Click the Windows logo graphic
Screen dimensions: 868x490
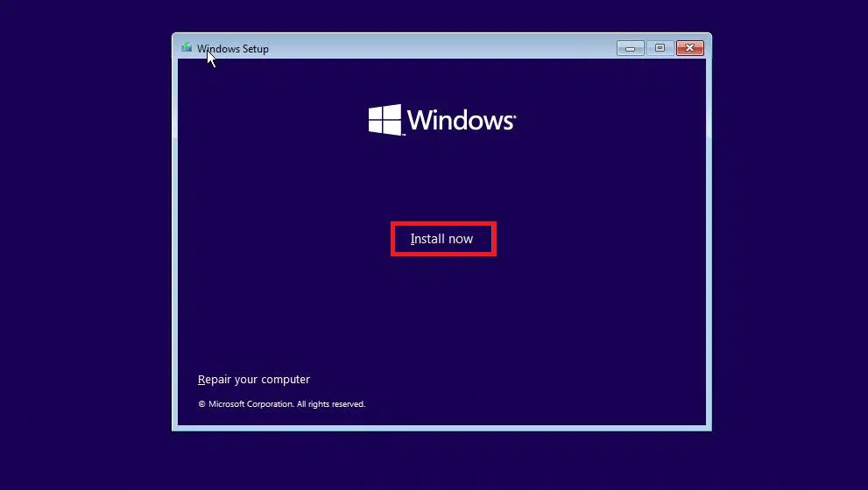tap(441, 120)
